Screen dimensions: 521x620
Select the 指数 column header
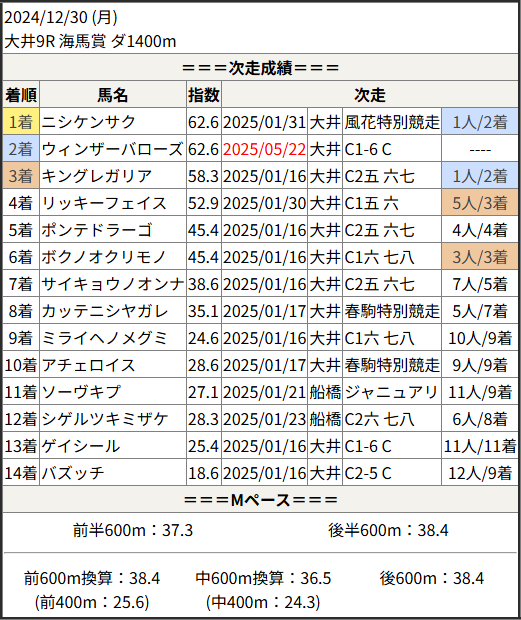204,95
